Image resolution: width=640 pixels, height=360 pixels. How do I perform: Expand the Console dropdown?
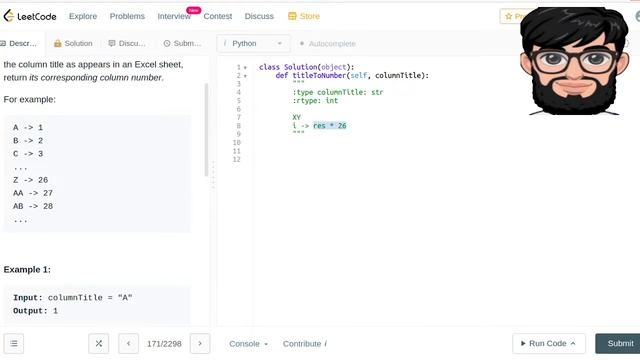tap(248, 344)
